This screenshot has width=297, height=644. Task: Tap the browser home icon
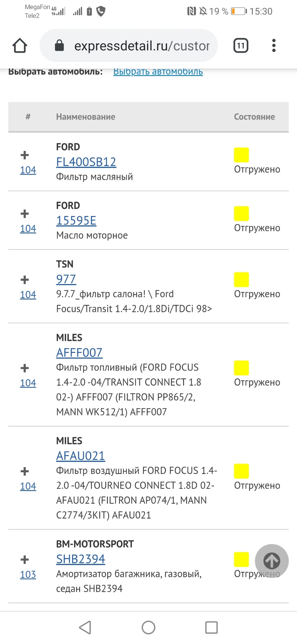pyautogui.click(x=20, y=46)
